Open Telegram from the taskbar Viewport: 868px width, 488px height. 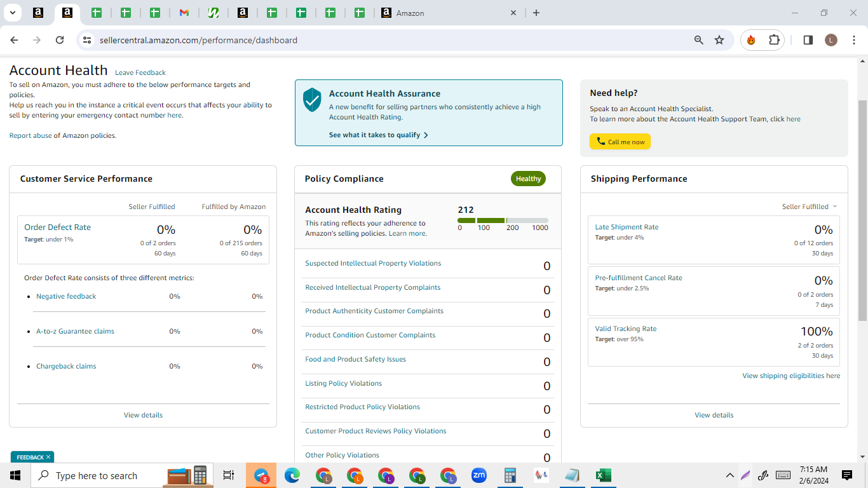(x=261, y=475)
